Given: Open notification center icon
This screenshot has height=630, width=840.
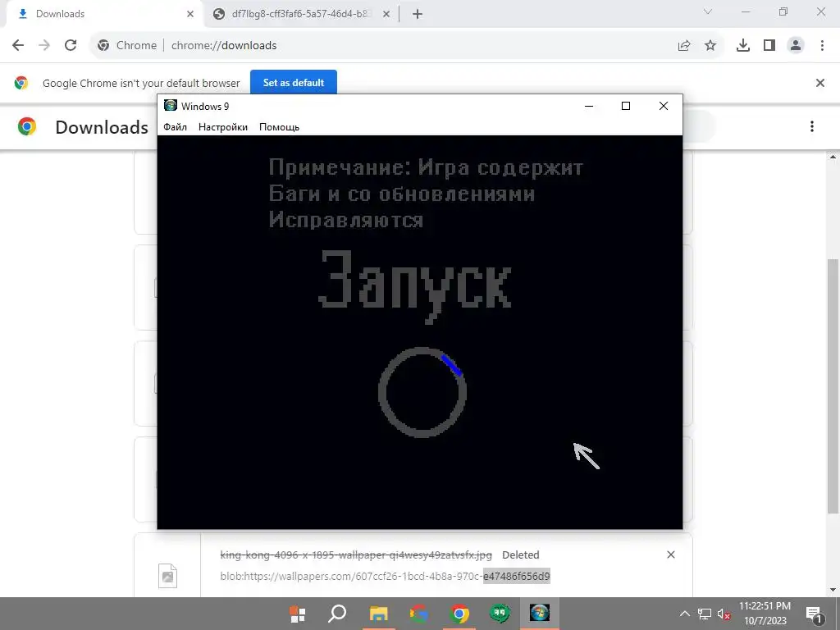Looking at the screenshot, I should [815, 614].
